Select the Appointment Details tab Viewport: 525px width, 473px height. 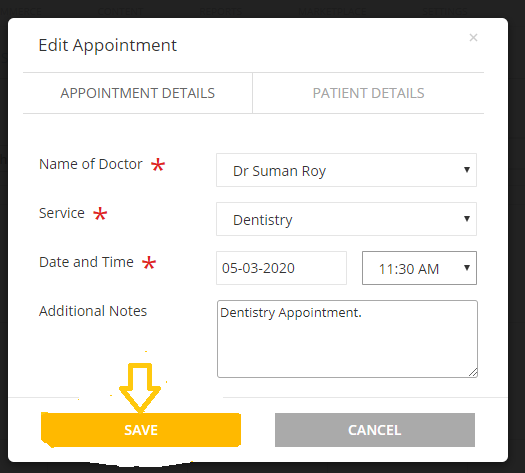(x=137, y=93)
